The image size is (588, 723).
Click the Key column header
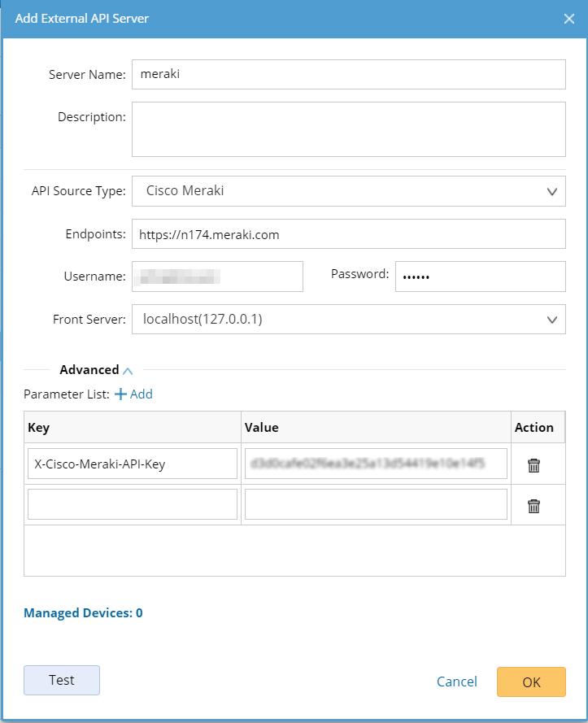point(133,428)
